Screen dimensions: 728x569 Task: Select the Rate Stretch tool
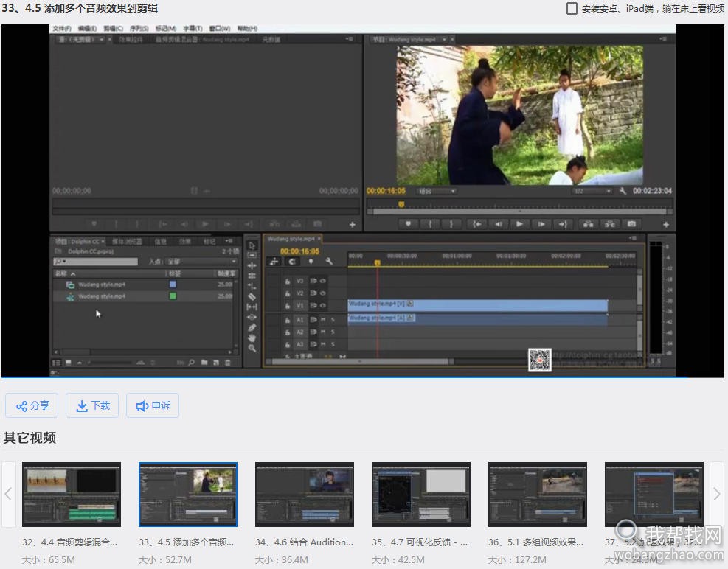[252, 286]
